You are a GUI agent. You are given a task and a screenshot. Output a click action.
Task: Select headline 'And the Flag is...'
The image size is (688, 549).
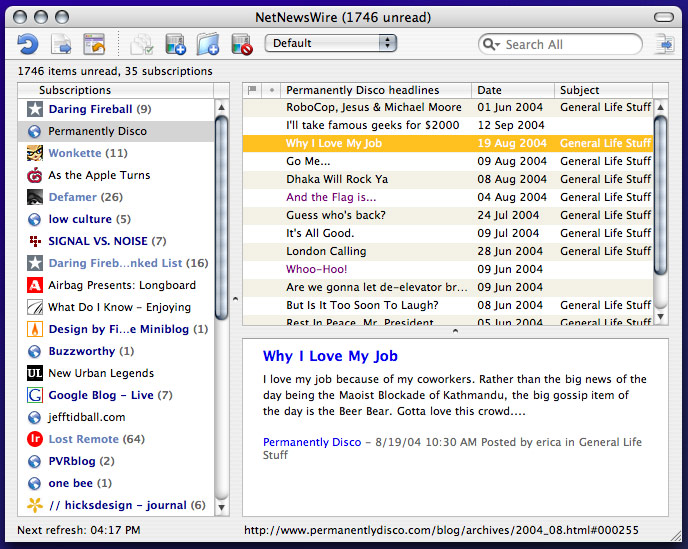[x=448, y=197]
